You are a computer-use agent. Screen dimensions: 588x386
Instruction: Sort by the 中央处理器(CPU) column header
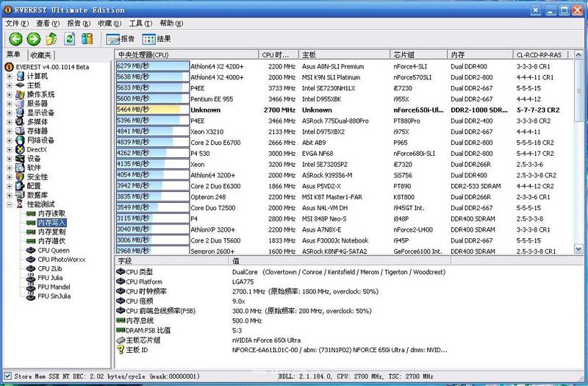click(x=187, y=54)
